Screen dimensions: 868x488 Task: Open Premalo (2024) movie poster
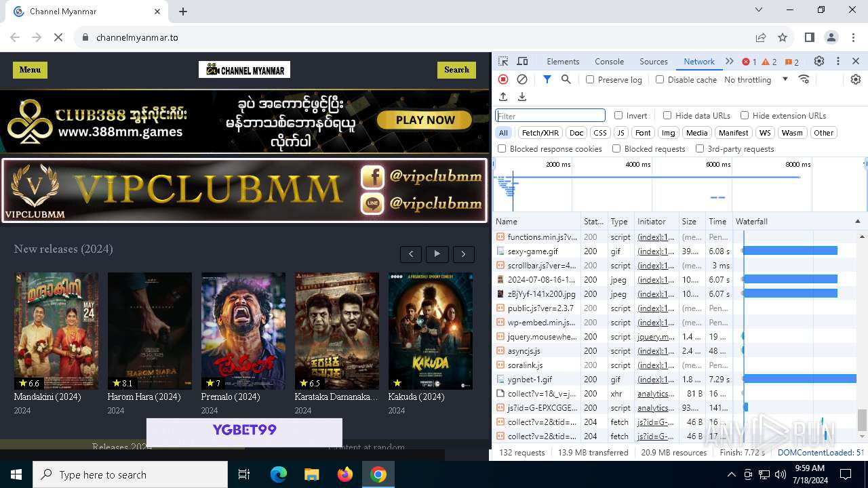(x=243, y=331)
